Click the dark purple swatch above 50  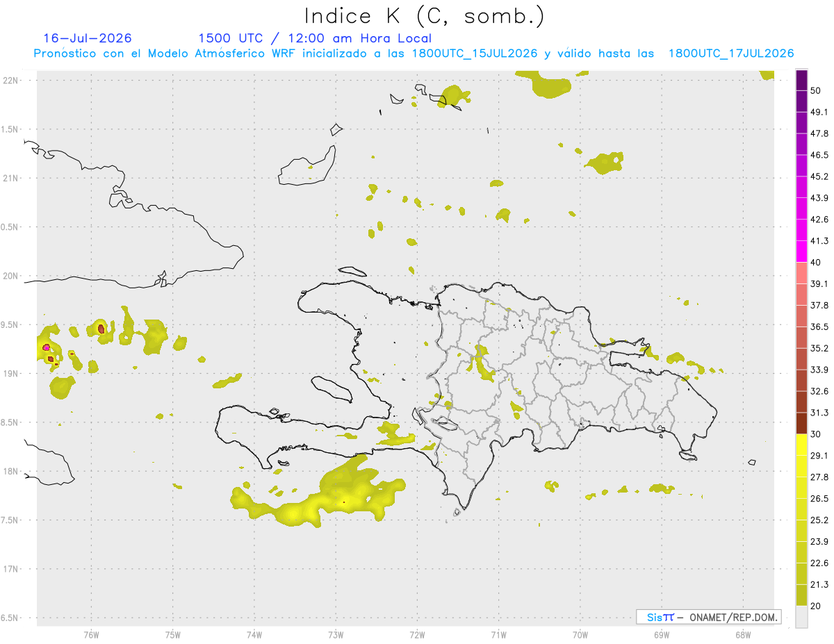[801, 80]
